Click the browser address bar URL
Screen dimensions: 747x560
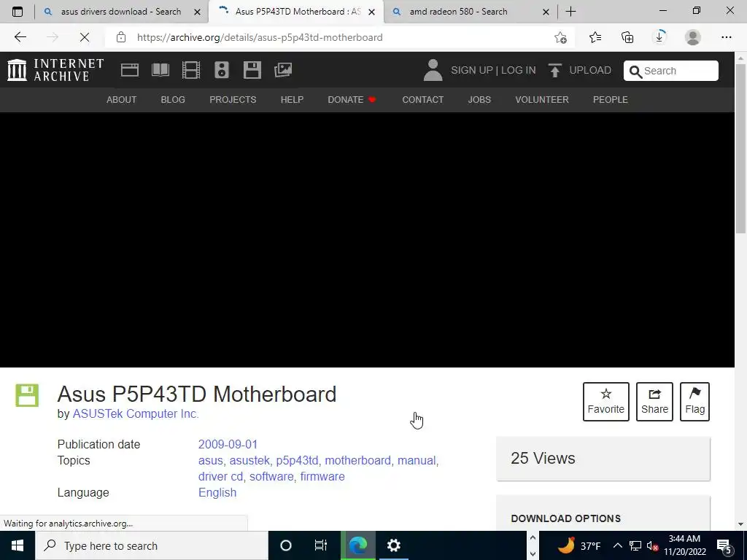point(260,37)
